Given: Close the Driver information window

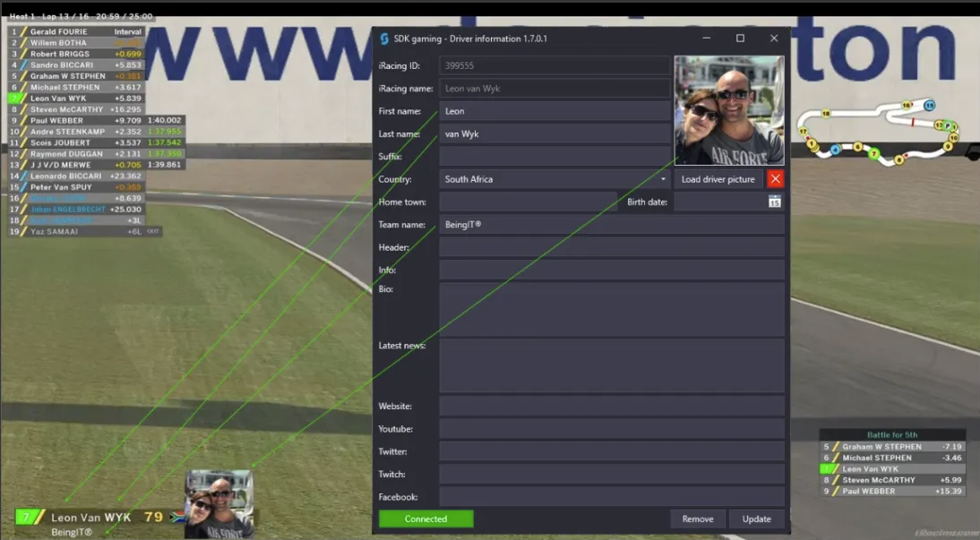Looking at the screenshot, I should 774,39.
